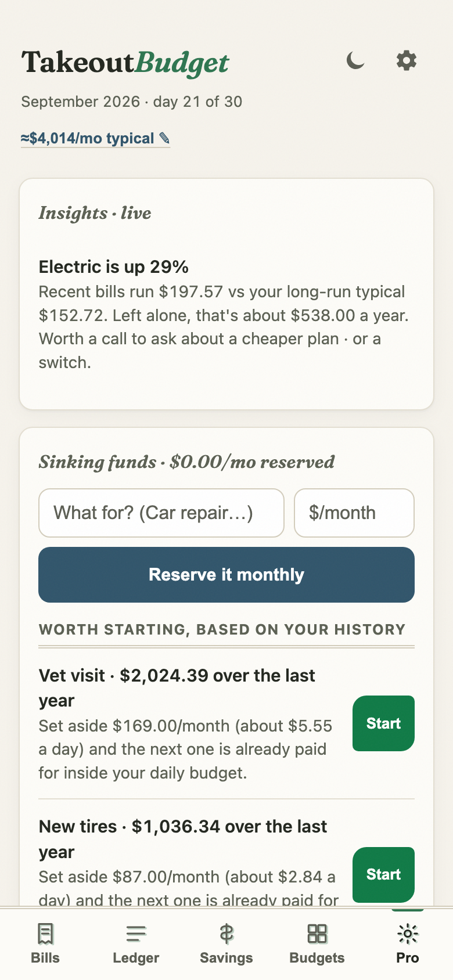453x980 pixels.
Task: Go to the Savings tab label
Action: 227,958
